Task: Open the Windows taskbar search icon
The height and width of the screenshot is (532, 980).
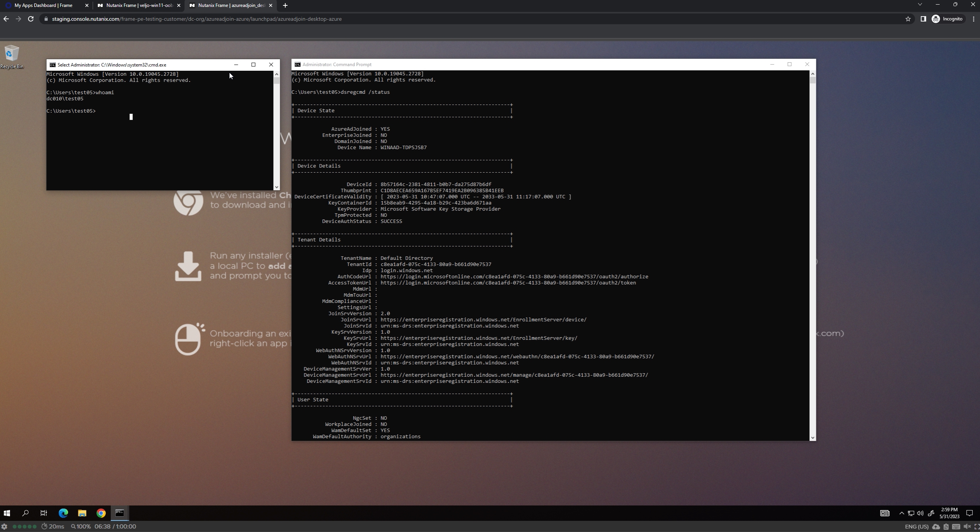Action: (25, 513)
